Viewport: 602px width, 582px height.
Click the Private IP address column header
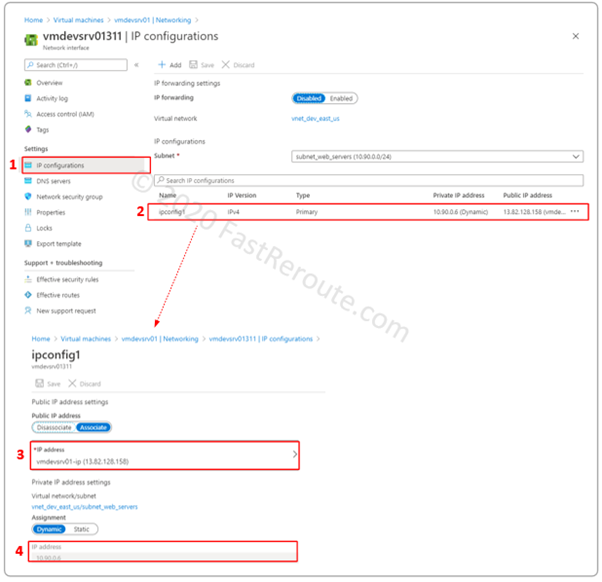tap(459, 195)
